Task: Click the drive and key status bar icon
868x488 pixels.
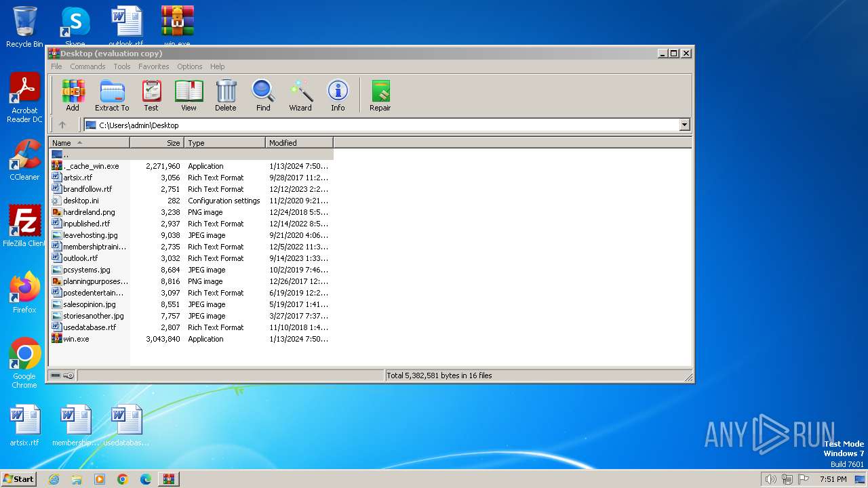Action: click(x=62, y=375)
